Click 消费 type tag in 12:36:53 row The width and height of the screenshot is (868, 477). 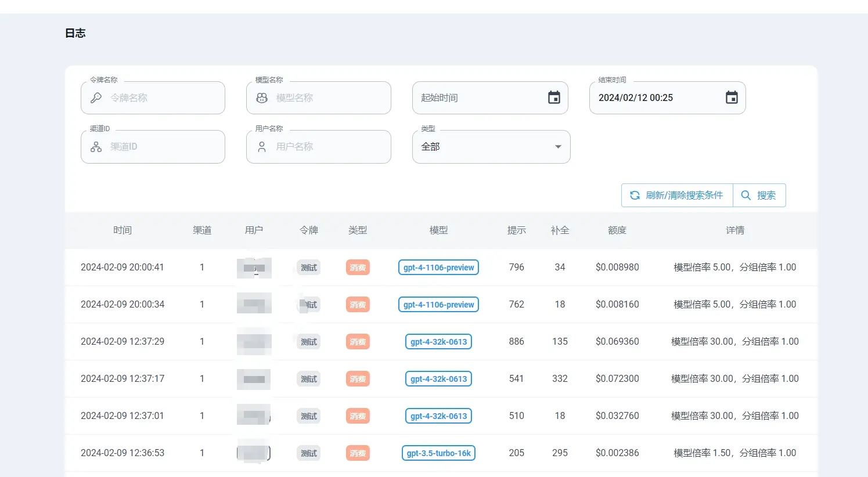click(x=358, y=453)
